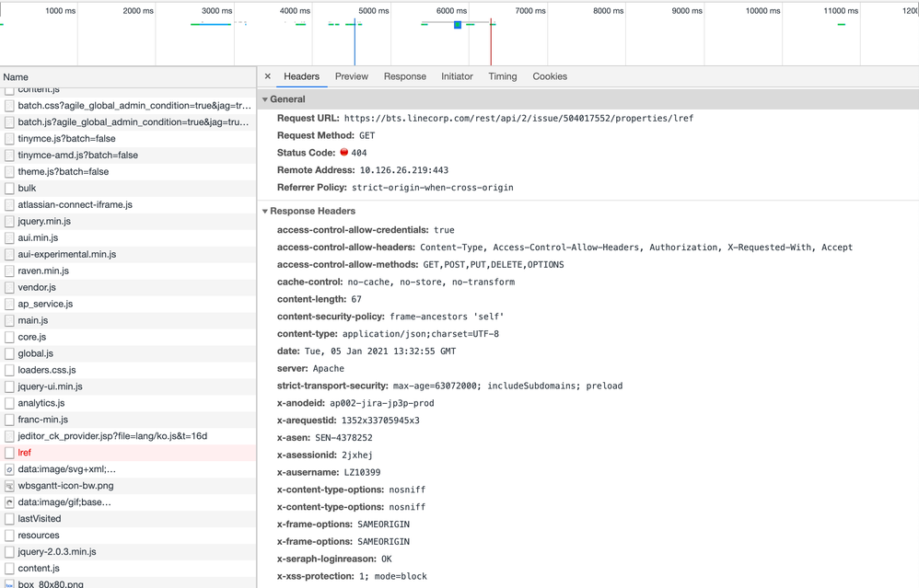Screen dimensions: 919x588
Task: Click the file icon beside vendor.js
Action: (9, 288)
